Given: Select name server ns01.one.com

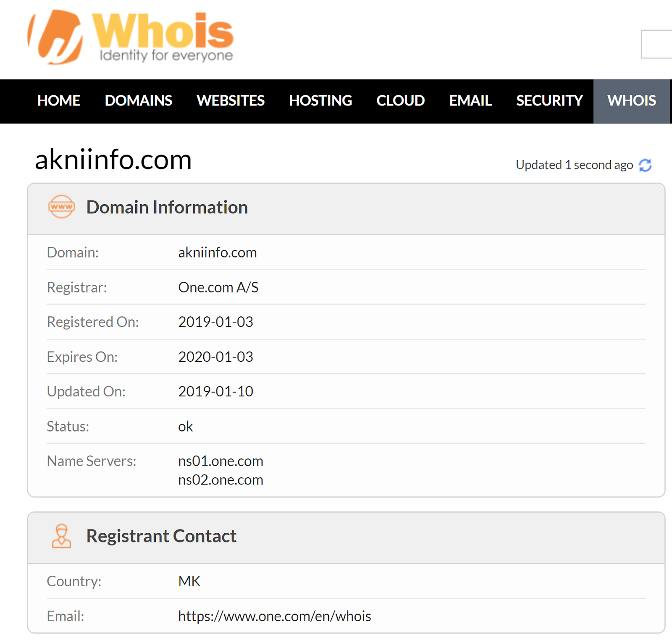Looking at the screenshot, I should 221,461.
